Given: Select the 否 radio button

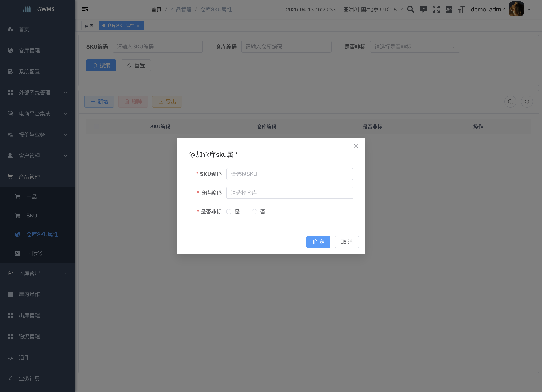Looking at the screenshot, I should (x=254, y=212).
